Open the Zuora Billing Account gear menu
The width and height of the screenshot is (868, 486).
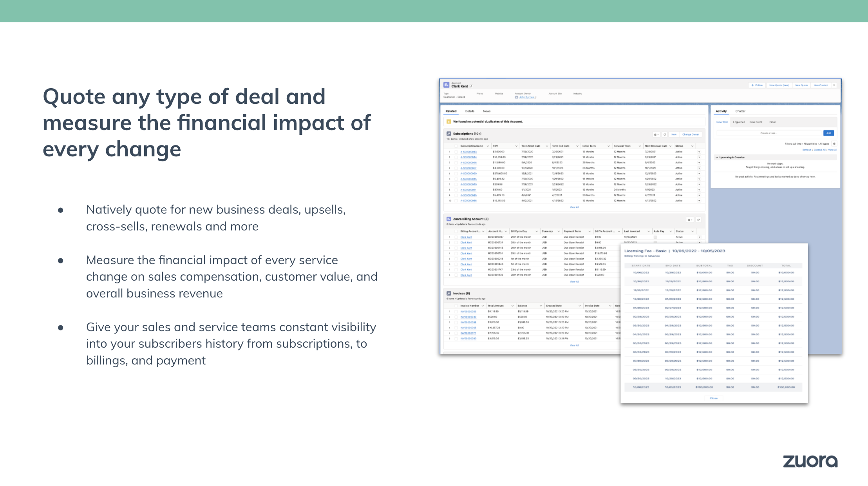click(690, 220)
